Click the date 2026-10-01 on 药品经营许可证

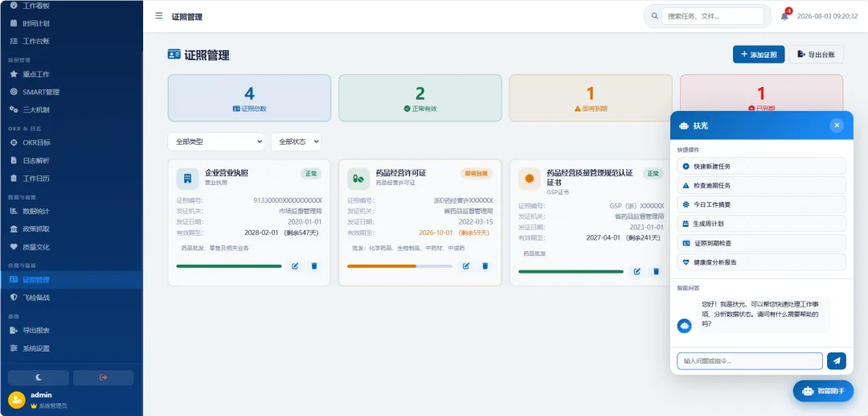pyautogui.click(x=436, y=233)
